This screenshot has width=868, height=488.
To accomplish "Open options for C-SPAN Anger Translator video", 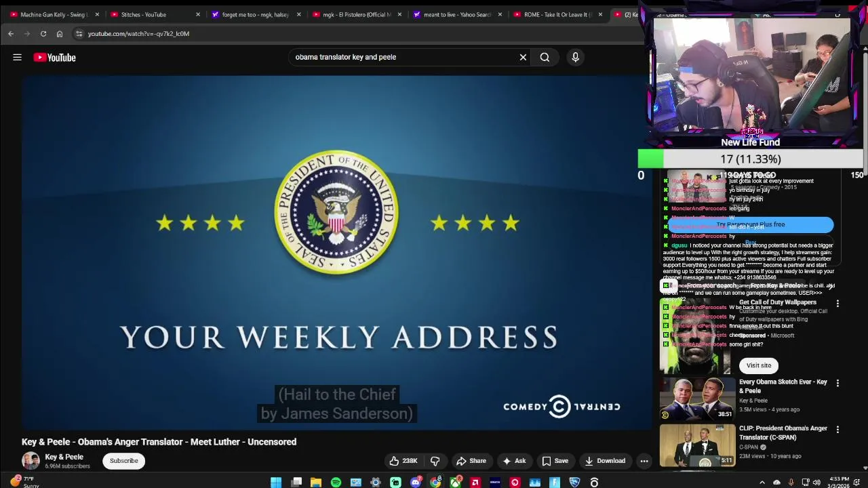I will coord(837,430).
